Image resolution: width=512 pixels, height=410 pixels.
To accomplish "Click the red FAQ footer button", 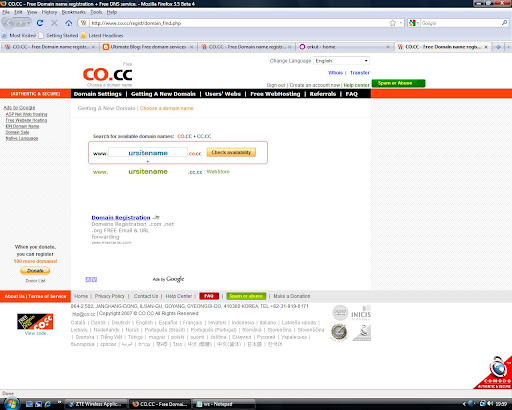I will click(x=209, y=296).
